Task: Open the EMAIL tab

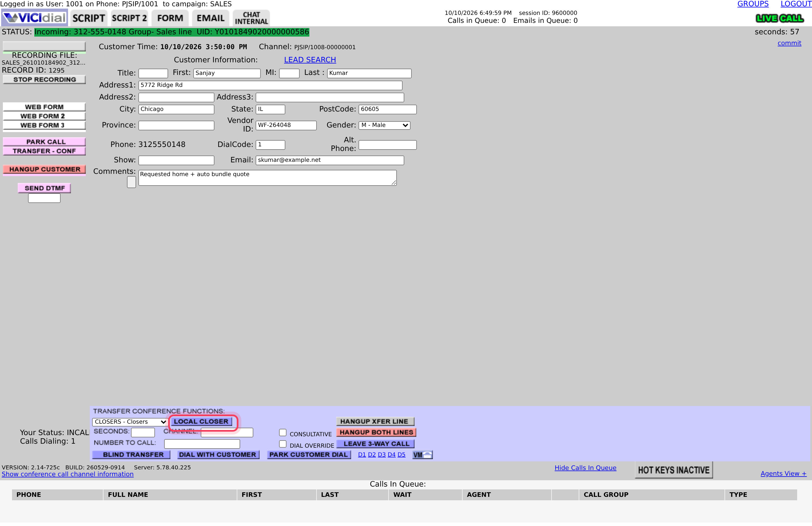Action: coord(210,18)
